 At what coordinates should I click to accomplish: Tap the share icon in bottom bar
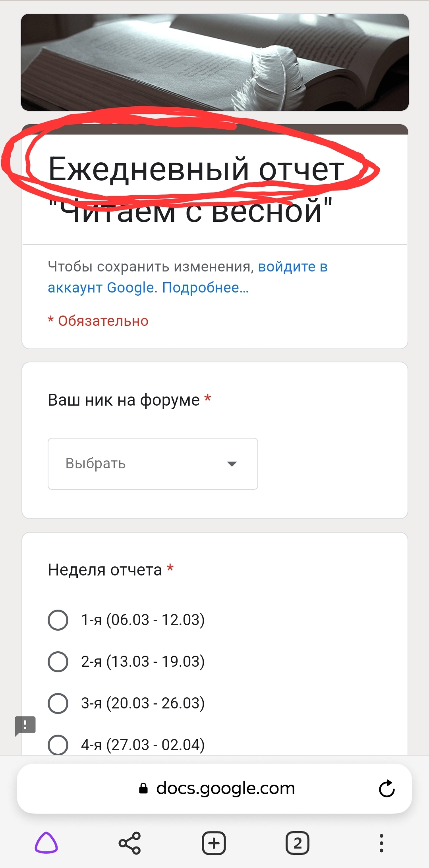point(129,843)
